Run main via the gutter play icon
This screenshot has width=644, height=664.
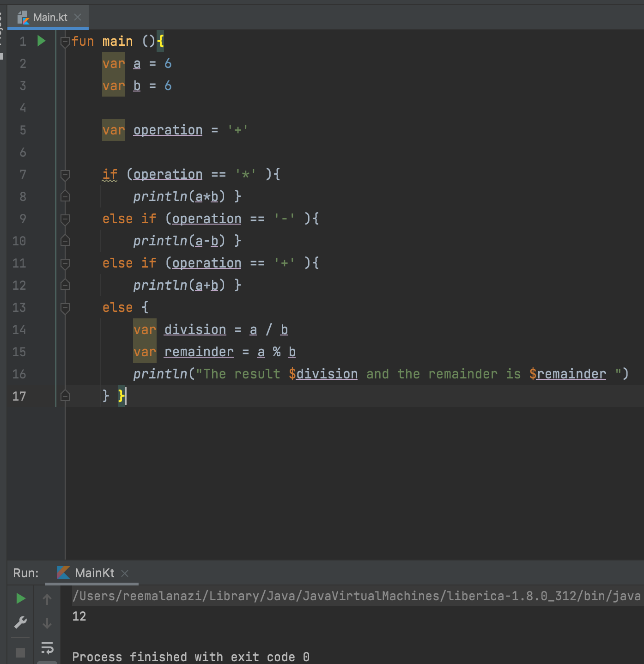pos(41,41)
